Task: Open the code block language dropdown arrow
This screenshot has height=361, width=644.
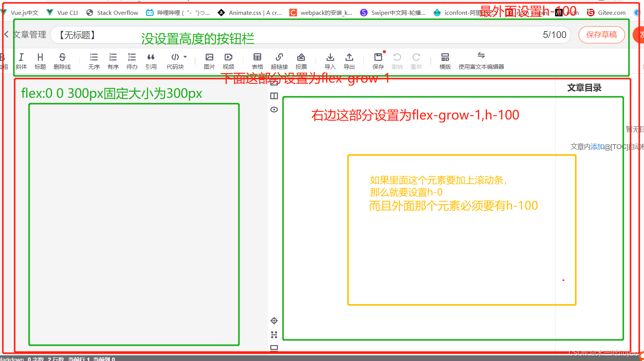Action: 185,56
